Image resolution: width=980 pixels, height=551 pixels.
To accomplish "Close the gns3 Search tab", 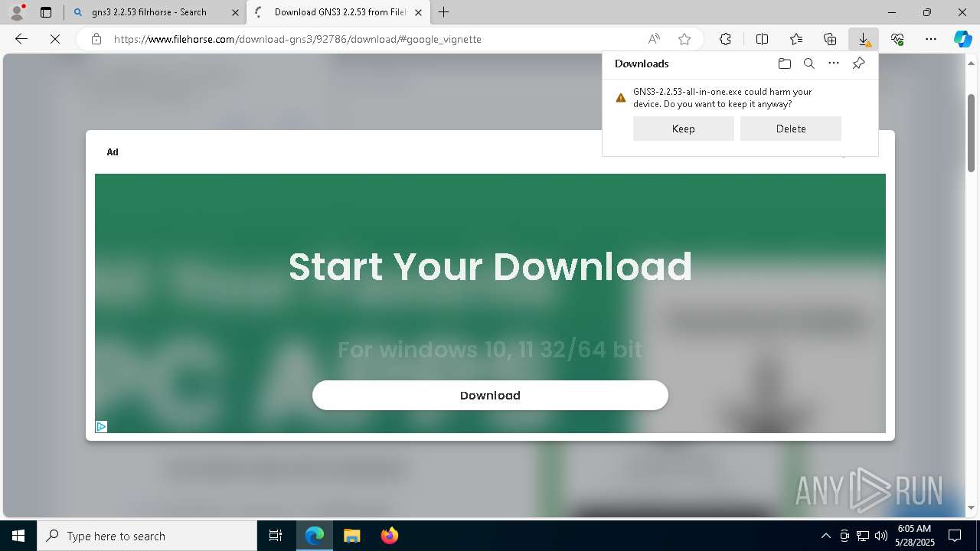I will click(x=235, y=12).
